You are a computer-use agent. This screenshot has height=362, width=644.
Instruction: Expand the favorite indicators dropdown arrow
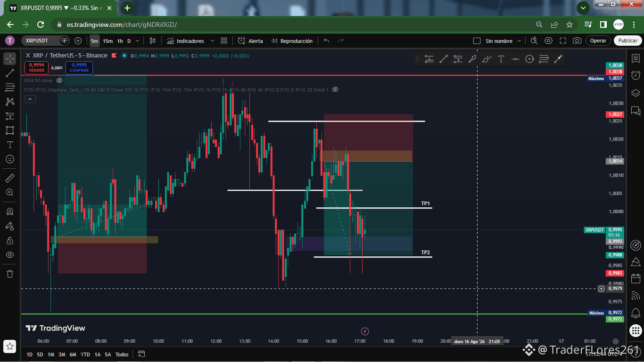tap(212, 41)
